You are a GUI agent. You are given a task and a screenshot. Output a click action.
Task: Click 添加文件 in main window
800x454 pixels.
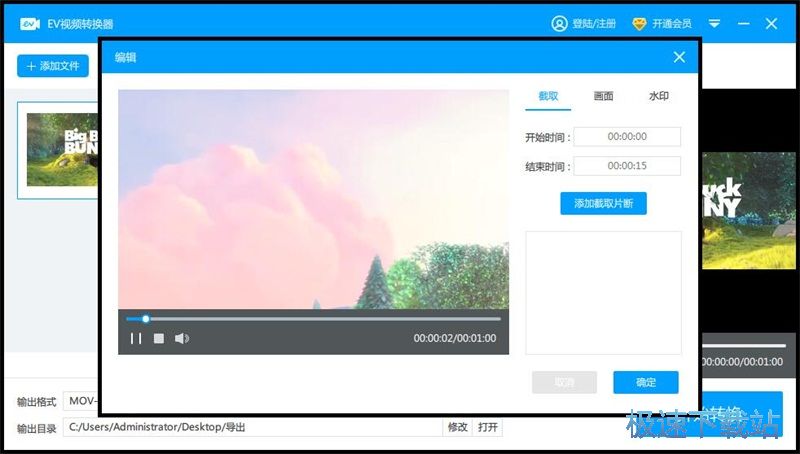(53, 66)
